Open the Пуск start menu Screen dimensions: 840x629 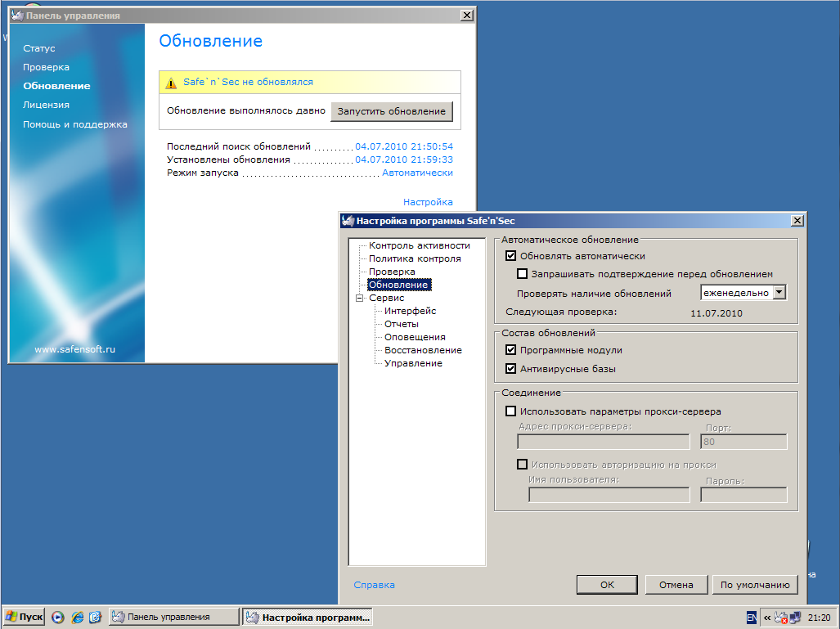click(x=24, y=617)
